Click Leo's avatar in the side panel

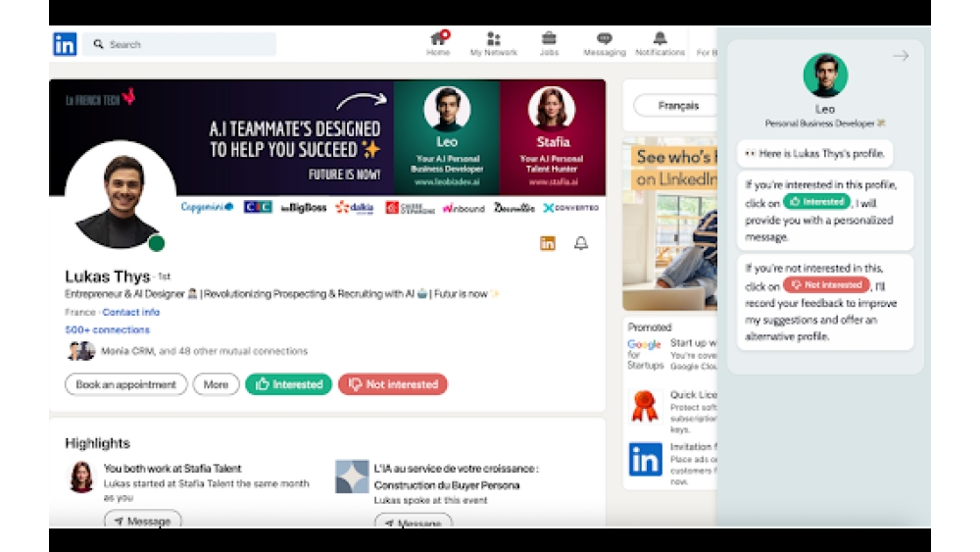[825, 75]
